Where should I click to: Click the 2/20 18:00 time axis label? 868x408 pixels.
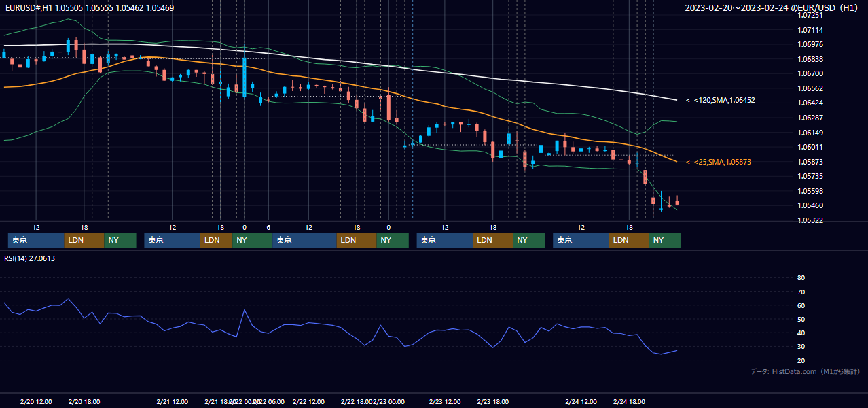coord(84,402)
